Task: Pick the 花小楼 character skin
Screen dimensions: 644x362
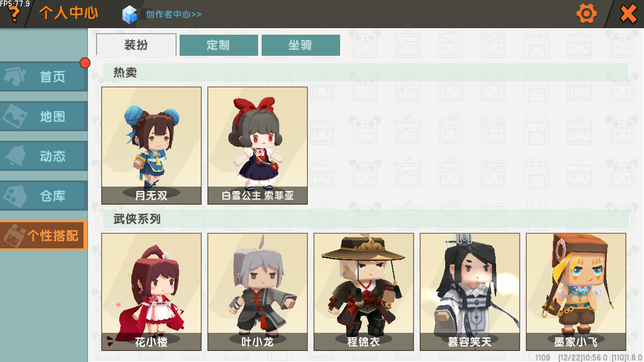Action: 151,292
